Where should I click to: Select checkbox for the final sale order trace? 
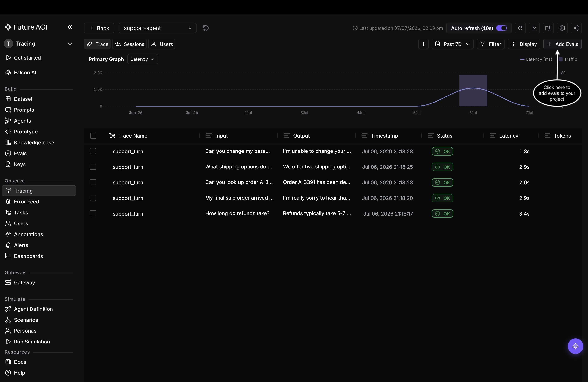(93, 198)
